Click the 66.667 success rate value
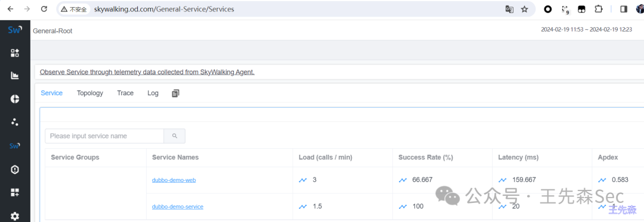644x222 pixels. (422, 180)
